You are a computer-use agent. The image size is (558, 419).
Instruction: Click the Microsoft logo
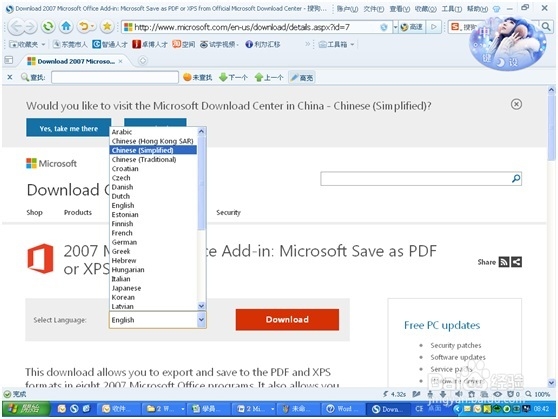click(x=52, y=163)
